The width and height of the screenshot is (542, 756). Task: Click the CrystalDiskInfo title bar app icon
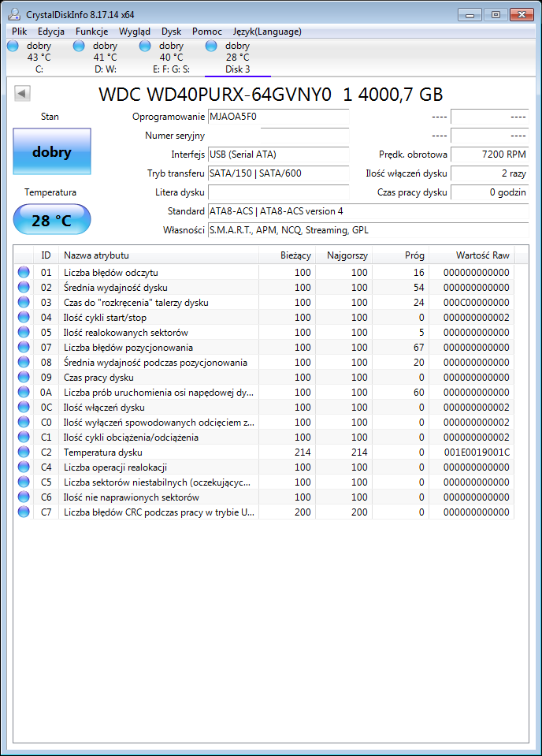(x=14, y=14)
